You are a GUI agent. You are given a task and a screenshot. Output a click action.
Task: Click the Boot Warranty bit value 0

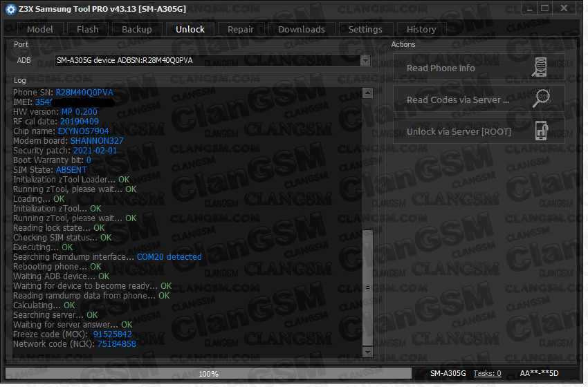tap(89, 160)
